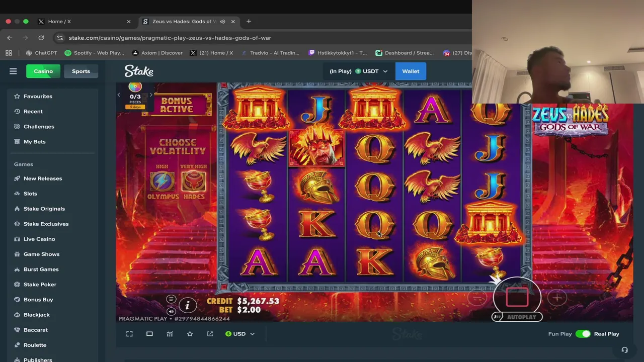Image resolution: width=644 pixels, height=362 pixels.
Task: Switch to the Sports section
Action: click(x=81, y=71)
